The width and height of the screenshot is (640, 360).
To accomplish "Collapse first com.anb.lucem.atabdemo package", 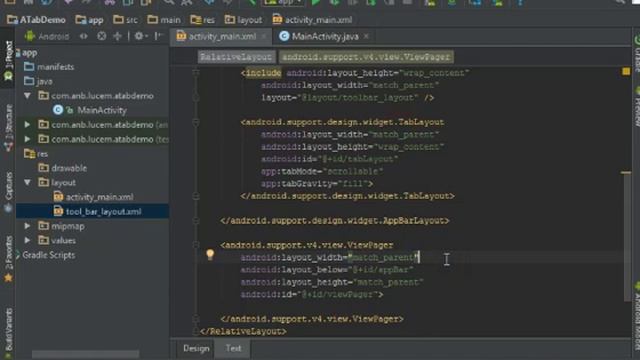I will click(x=27, y=96).
